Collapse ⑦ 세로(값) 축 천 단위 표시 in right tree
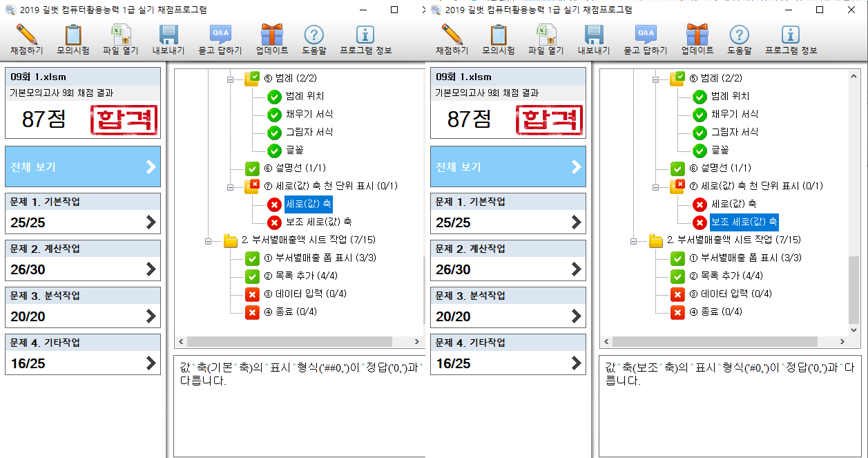The height and width of the screenshot is (458, 868). (656, 187)
